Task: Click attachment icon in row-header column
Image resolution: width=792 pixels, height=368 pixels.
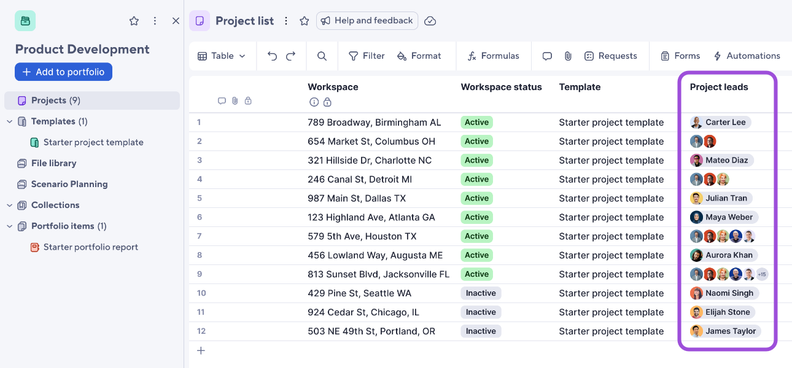Action: 235,101
